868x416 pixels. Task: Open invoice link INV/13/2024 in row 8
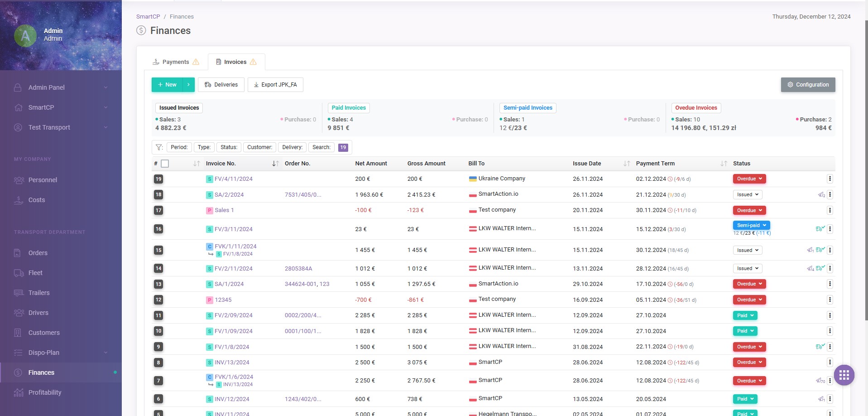[x=232, y=363]
